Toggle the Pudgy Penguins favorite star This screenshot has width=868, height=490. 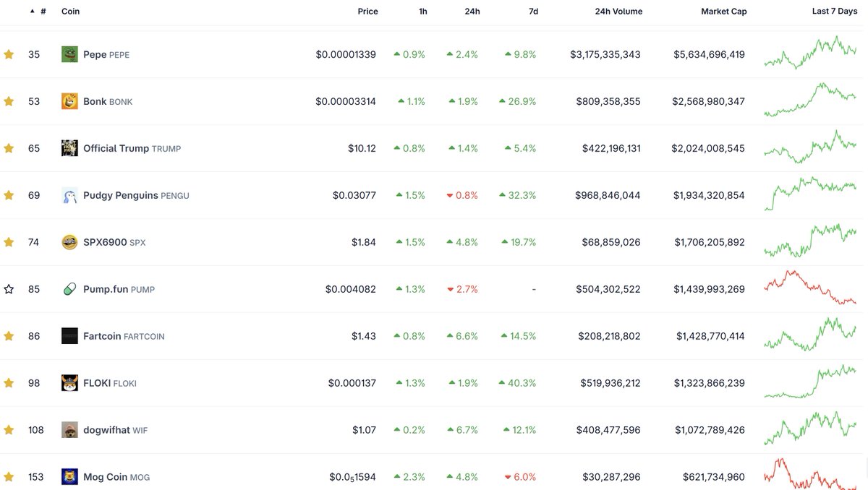coord(9,195)
